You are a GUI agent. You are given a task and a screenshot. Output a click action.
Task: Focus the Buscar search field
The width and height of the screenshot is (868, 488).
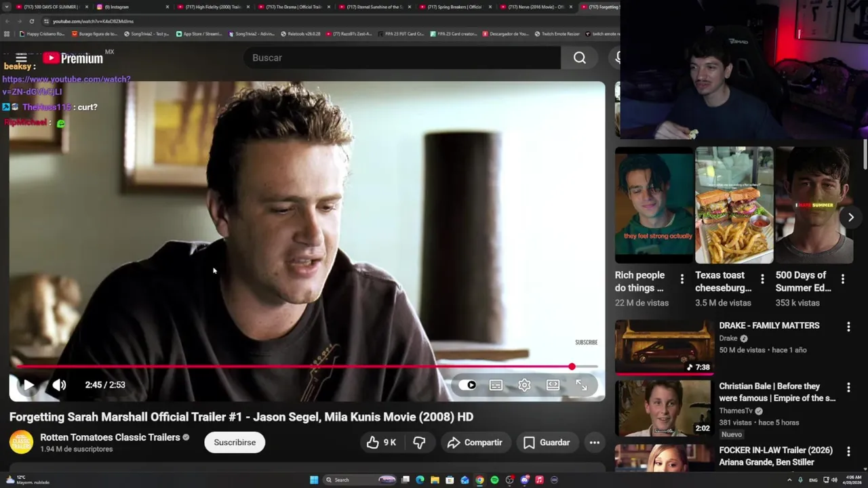tap(402, 58)
